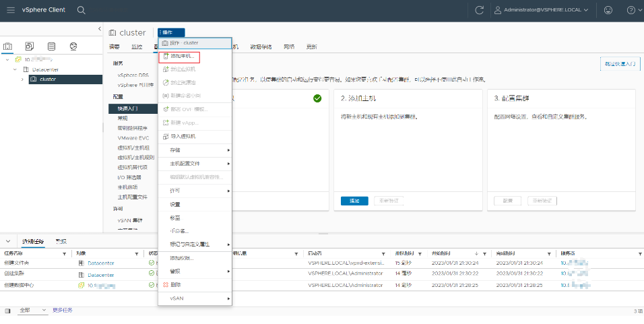Image resolution: width=644 pixels, height=324 pixels.
Task: Open vSAN submenu in actions menu
Action: (195, 298)
